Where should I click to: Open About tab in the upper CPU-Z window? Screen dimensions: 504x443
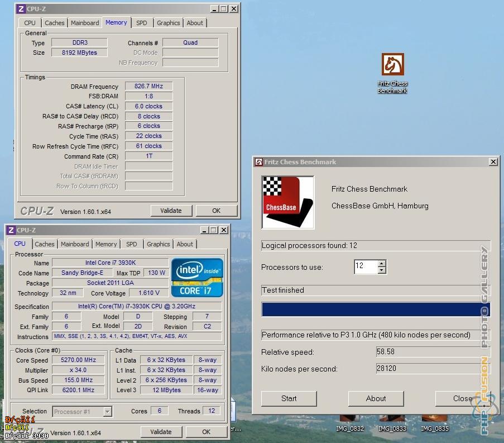[x=195, y=23]
